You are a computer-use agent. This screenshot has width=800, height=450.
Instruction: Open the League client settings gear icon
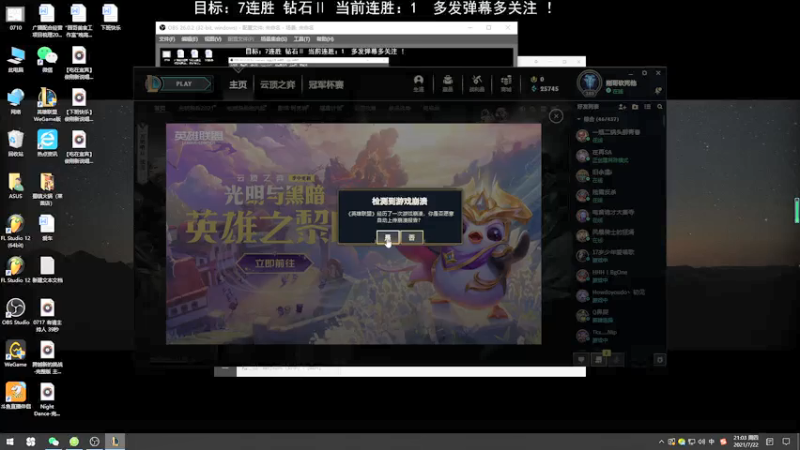644,73
